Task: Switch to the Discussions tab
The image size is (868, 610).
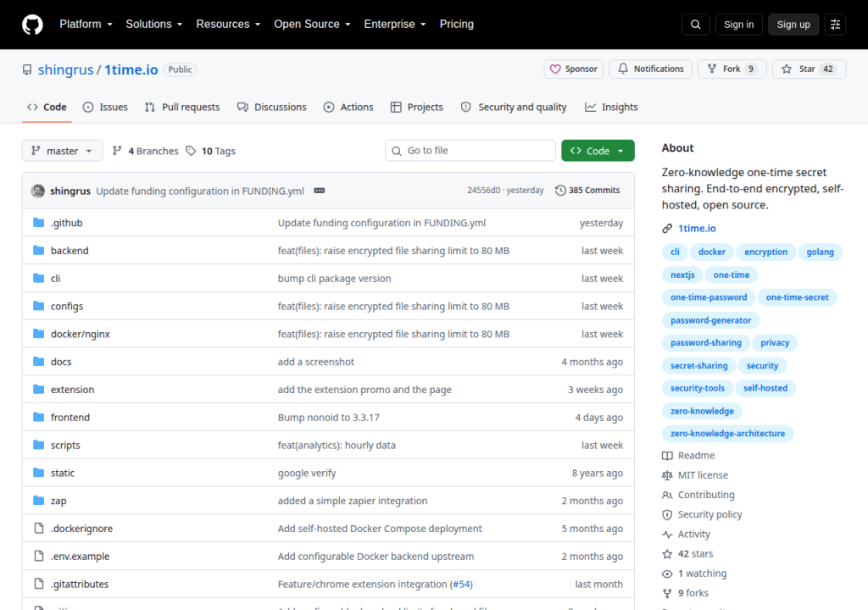Action: click(x=272, y=108)
